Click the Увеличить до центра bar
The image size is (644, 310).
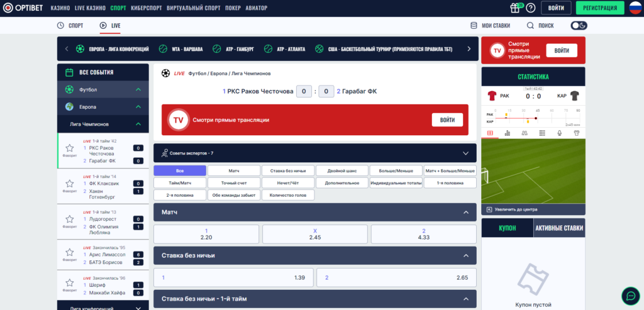pos(533,209)
